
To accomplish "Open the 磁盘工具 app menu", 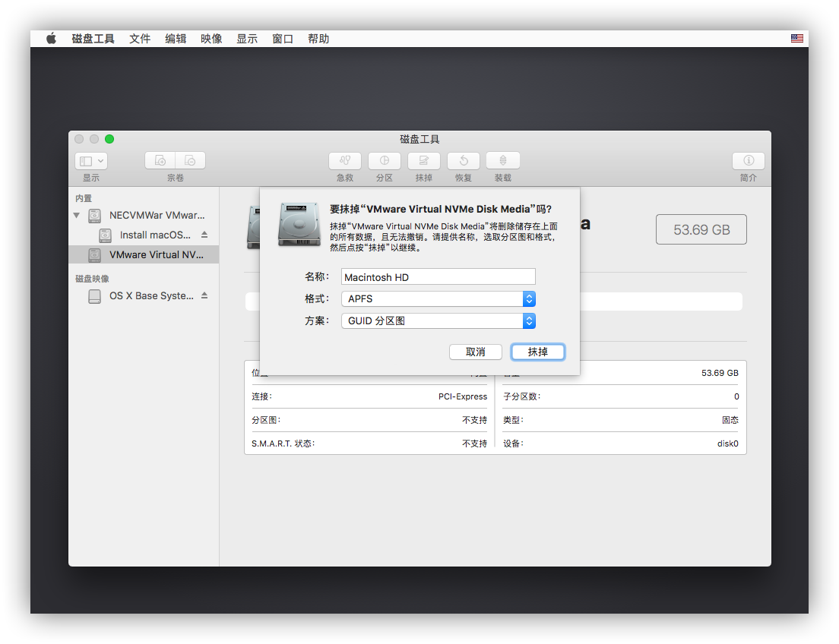I will pos(93,39).
